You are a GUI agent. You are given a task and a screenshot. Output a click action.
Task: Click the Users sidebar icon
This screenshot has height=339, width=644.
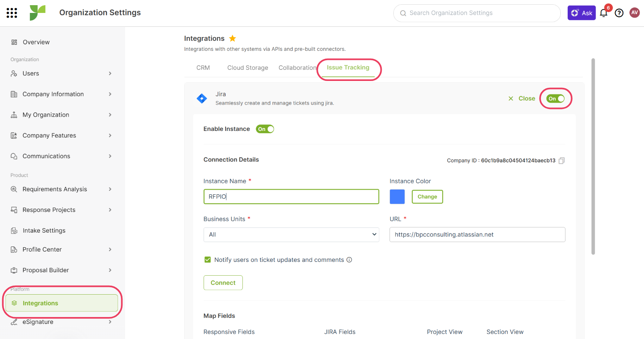click(x=14, y=74)
